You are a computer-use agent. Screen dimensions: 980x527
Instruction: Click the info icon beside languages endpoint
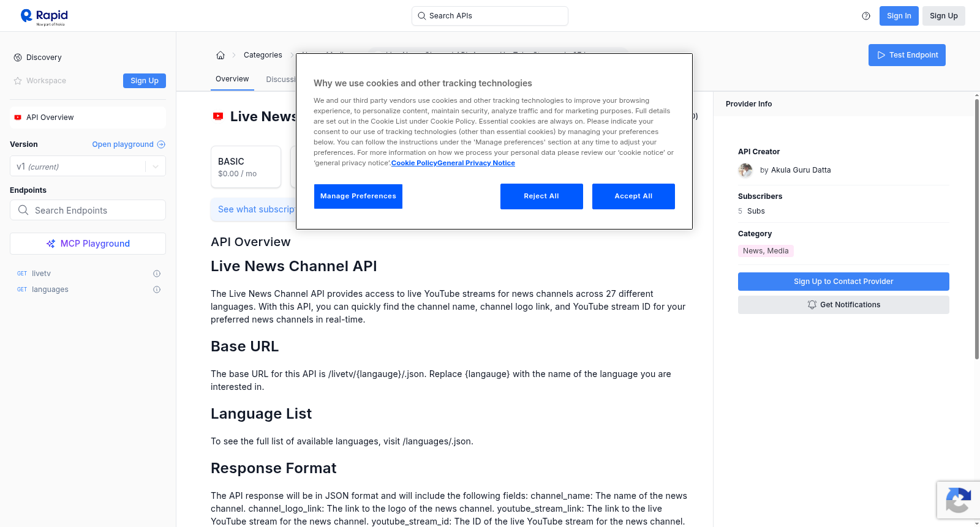coord(157,290)
